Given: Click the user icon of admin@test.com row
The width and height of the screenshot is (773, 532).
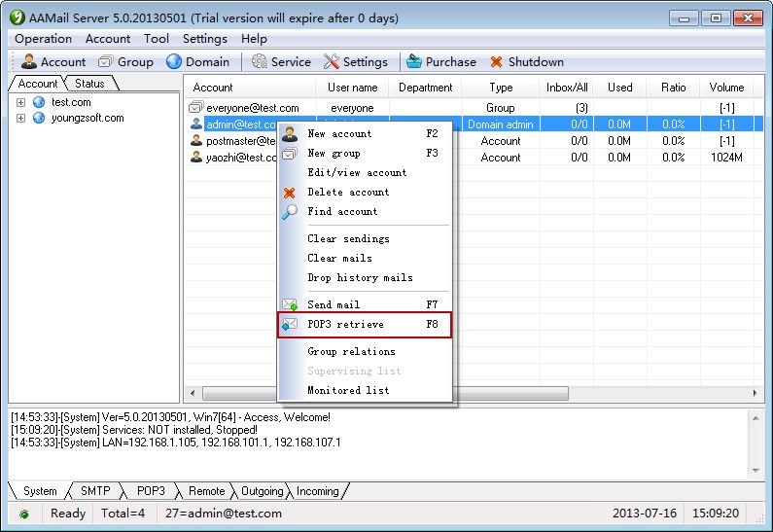Looking at the screenshot, I should [196, 124].
